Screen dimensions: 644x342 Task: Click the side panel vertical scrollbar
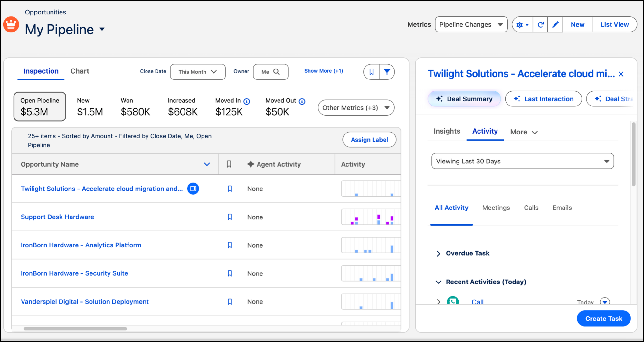634,154
